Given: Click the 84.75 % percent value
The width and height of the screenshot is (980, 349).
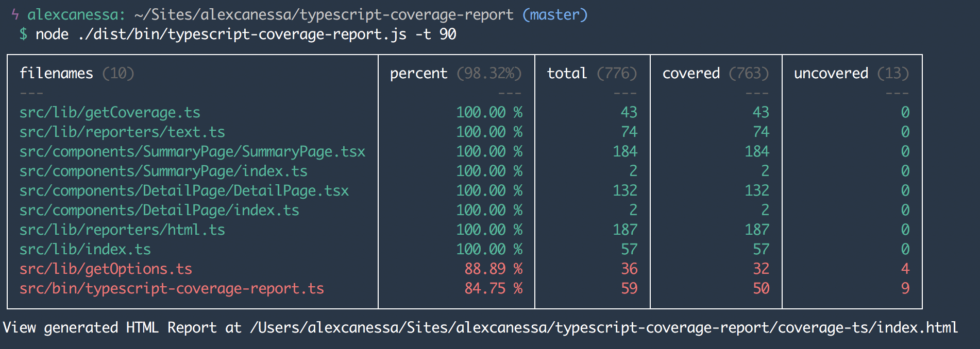Looking at the screenshot, I should point(494,289).
